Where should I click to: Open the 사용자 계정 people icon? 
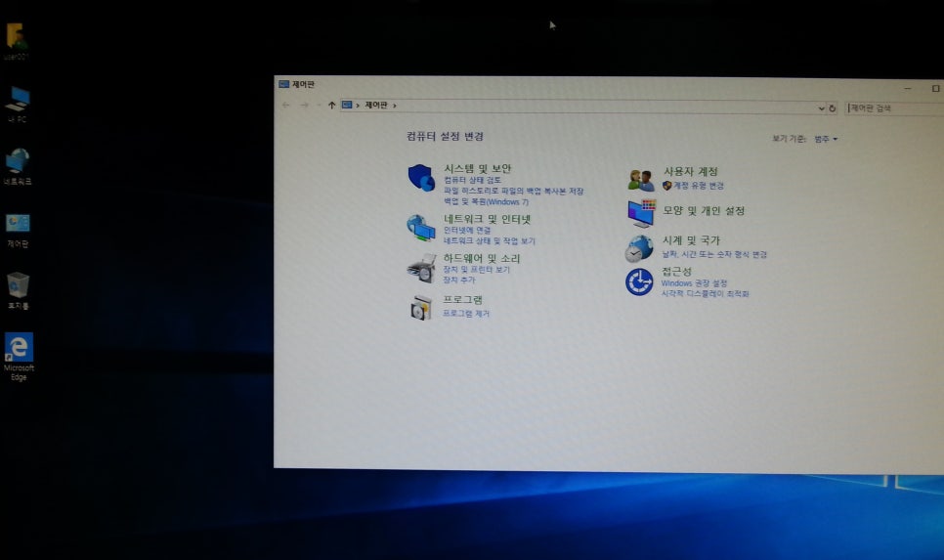(x=641, y=179)
